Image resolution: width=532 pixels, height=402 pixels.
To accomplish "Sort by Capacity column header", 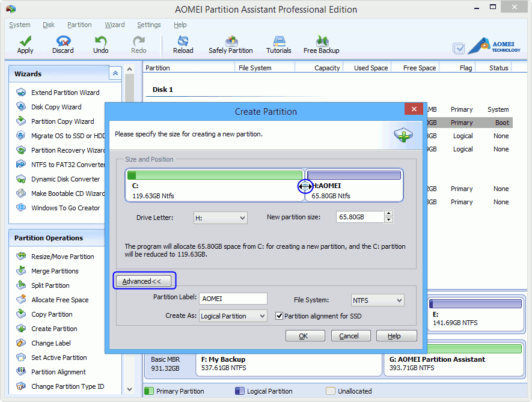I will 319,68.
